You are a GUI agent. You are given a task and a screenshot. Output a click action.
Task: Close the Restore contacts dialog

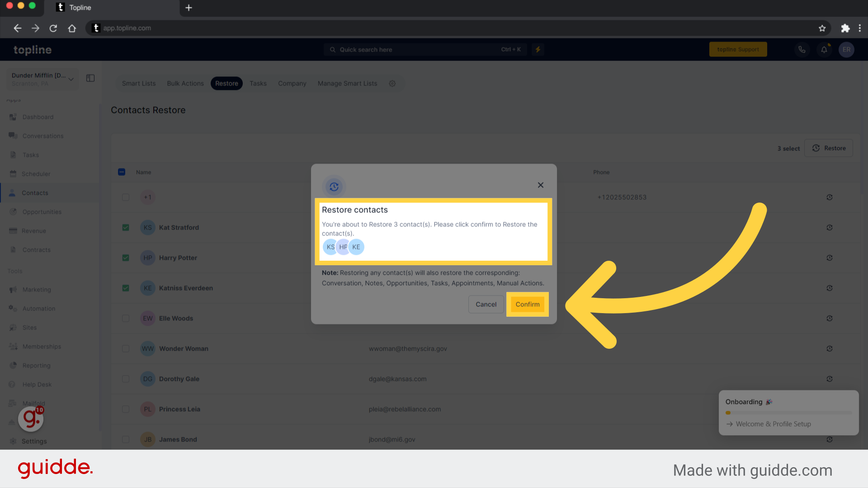tap(540, 185)
